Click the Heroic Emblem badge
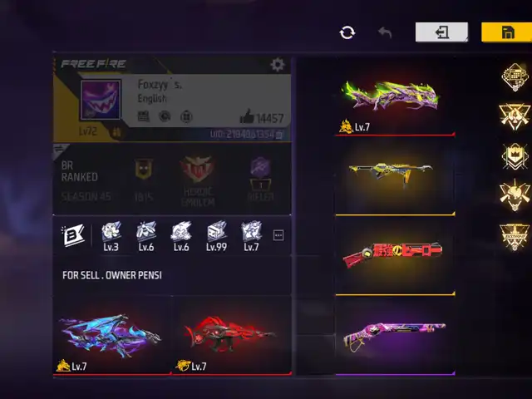The height and width of the screenshot is (399, 532). pos(198,181)
